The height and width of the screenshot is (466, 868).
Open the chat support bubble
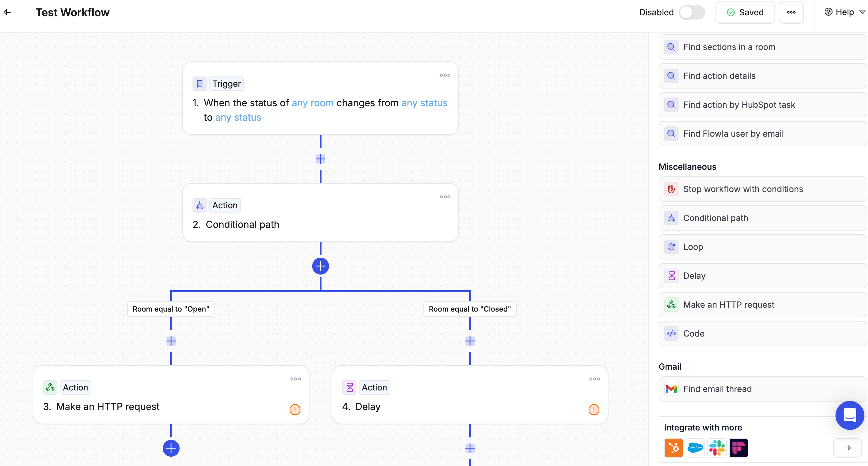click(x=849, y=415)
